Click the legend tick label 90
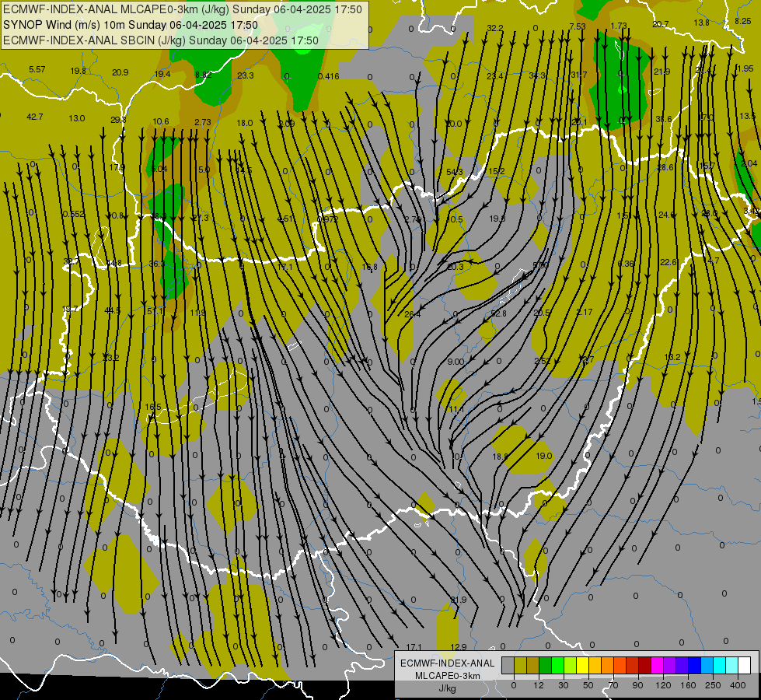 coord(637,685)
